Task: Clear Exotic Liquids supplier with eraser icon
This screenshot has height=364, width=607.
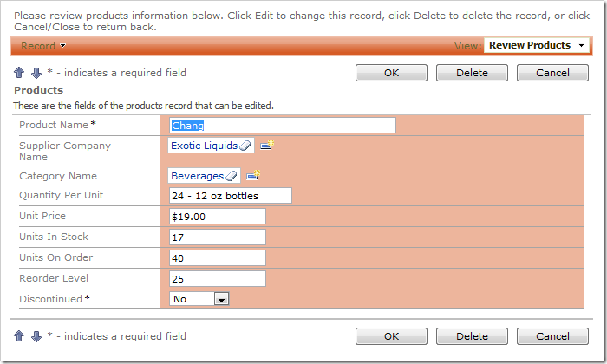Action: (245, 146)
